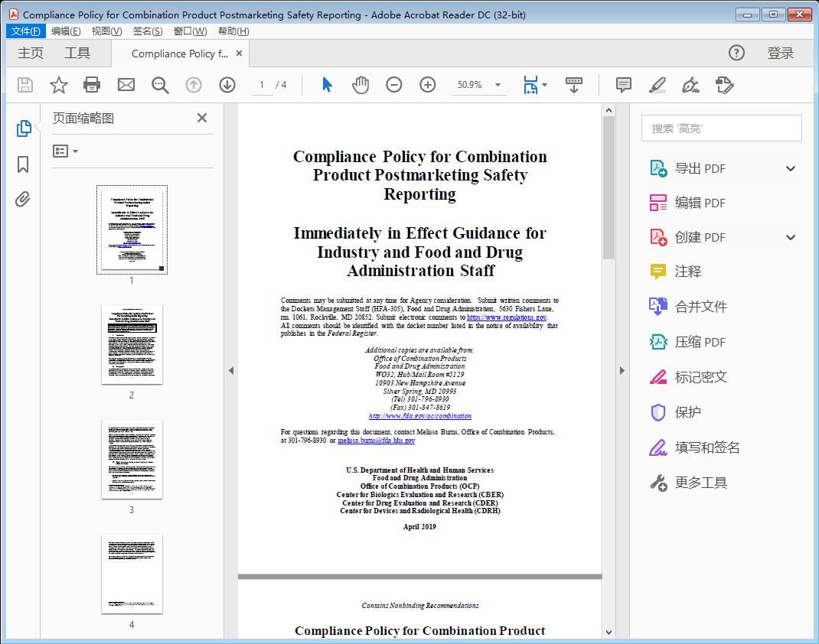
Task: Open the 文件(F) menu
Action: [25, 31]
